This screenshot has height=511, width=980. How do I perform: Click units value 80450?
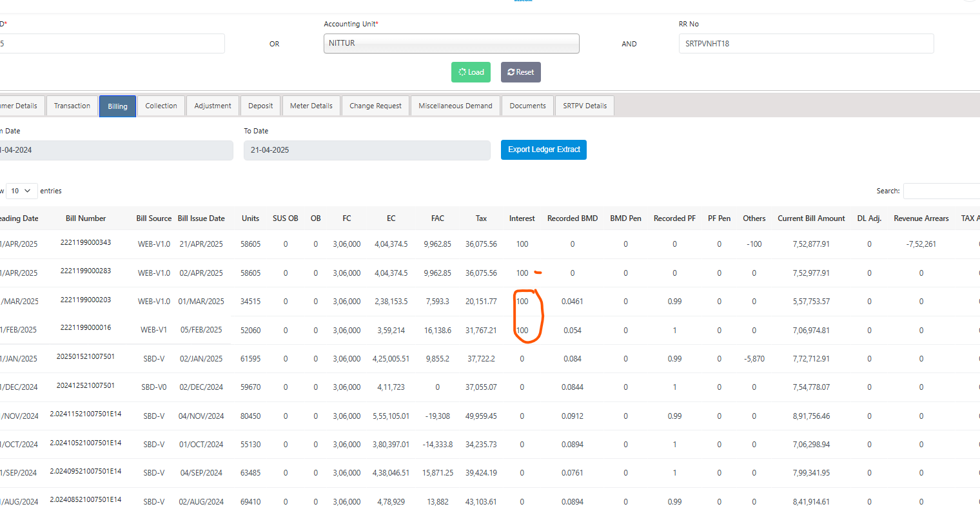(x=251, y=416)
